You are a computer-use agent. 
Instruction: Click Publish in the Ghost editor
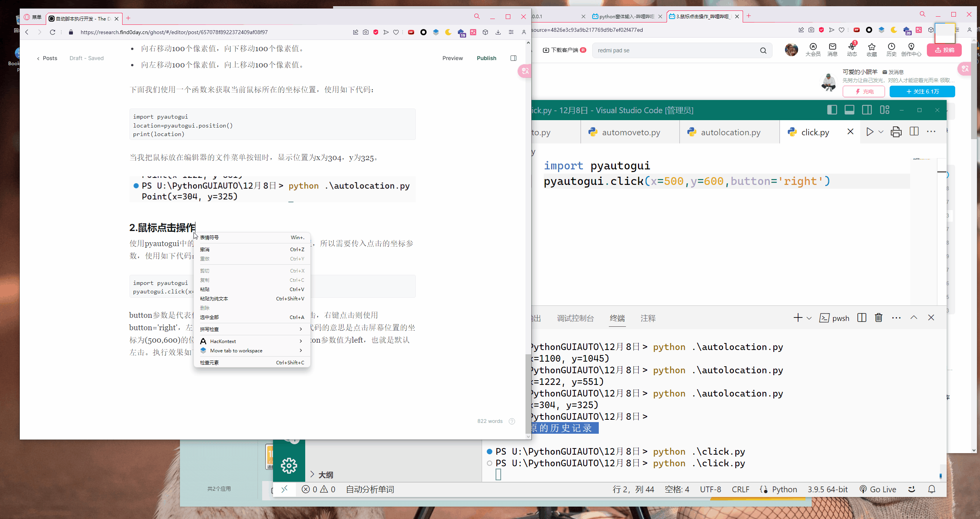pos(486,58)
